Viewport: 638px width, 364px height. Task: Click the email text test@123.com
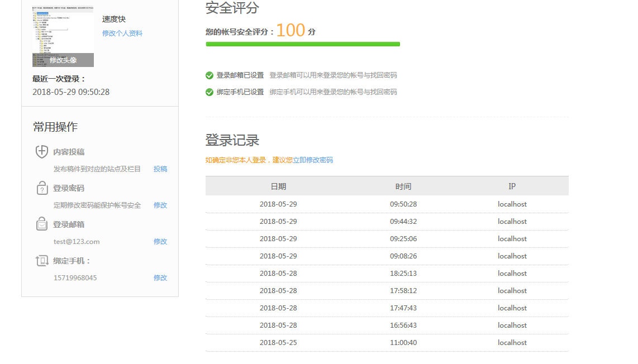[77, 242]
